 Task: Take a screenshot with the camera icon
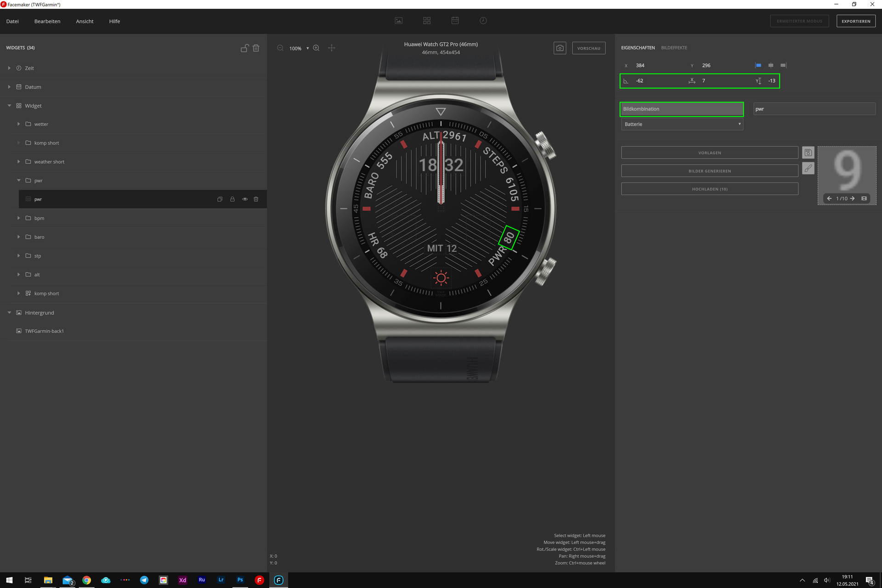coord(560,48)
